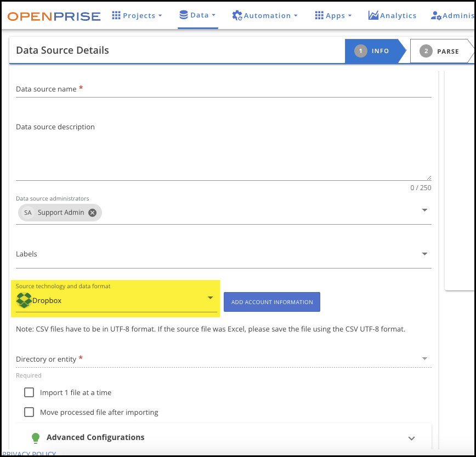Screen dimensions: 476x457
Task: Click the Analytics chart icon
Action: coord(373,15)
